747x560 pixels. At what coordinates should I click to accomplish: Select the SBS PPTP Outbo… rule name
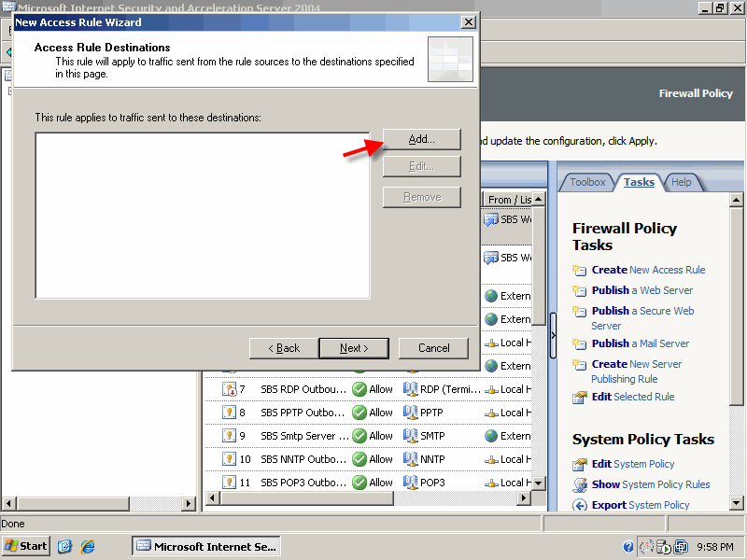coord(303,413)
